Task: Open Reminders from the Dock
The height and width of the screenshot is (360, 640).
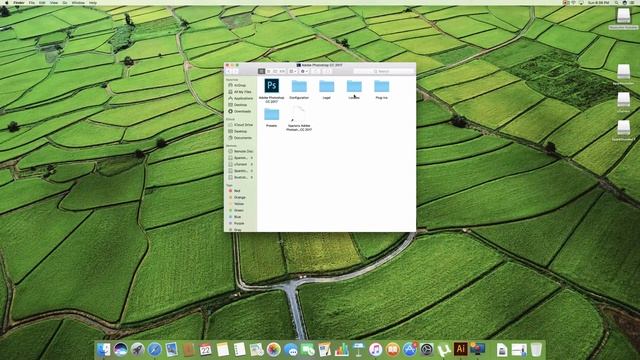Action: click(240, 349)
